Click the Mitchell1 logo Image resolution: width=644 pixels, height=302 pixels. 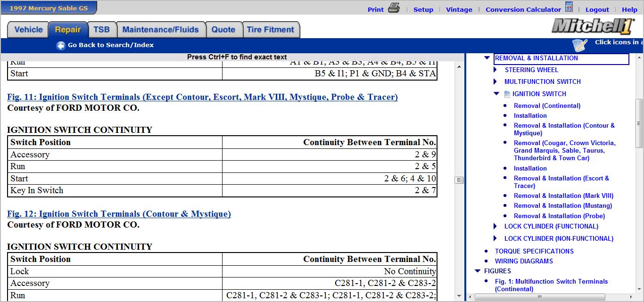pyautogui.click(x=594, y=26)
